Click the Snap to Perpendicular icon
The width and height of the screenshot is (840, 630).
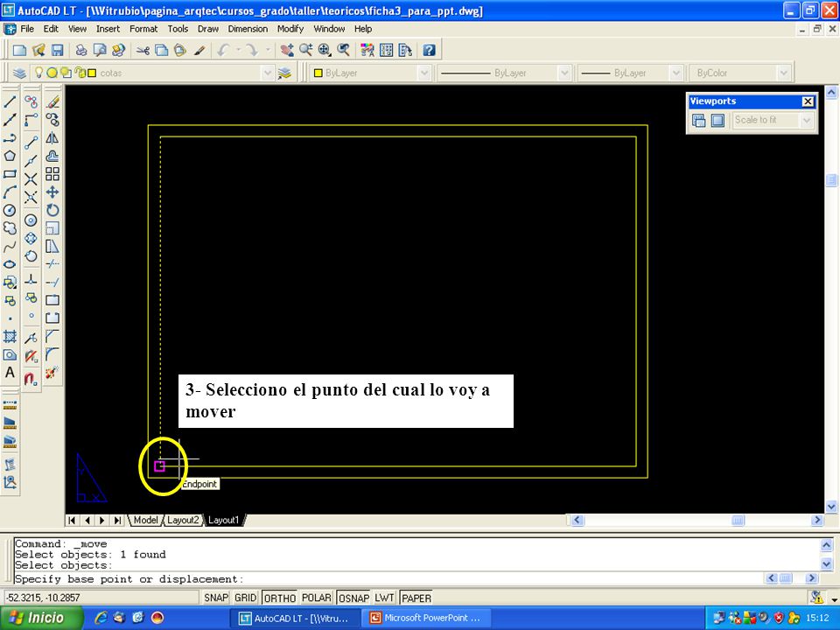point(31,279)
